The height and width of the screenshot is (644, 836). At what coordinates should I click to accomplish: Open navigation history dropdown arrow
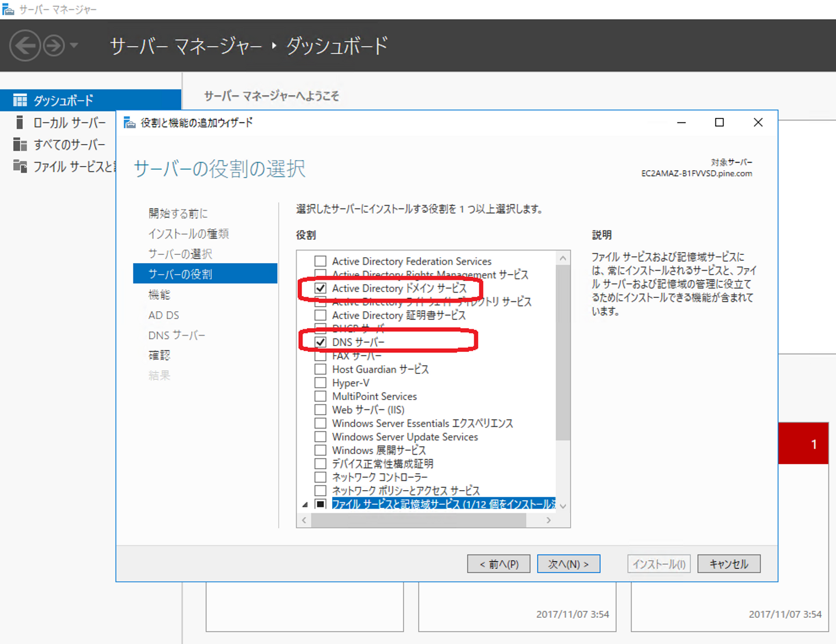point(74,45)
